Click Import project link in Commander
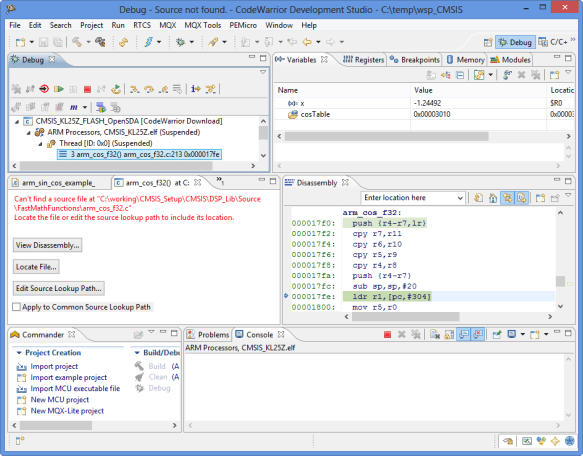The image size is (583, 456). pos(54,367)
